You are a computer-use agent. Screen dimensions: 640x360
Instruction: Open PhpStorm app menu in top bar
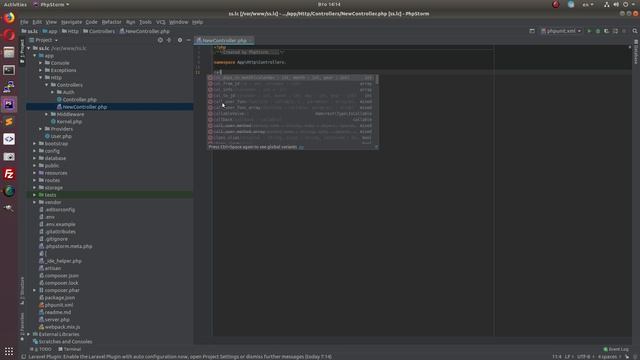click(51, 4)
